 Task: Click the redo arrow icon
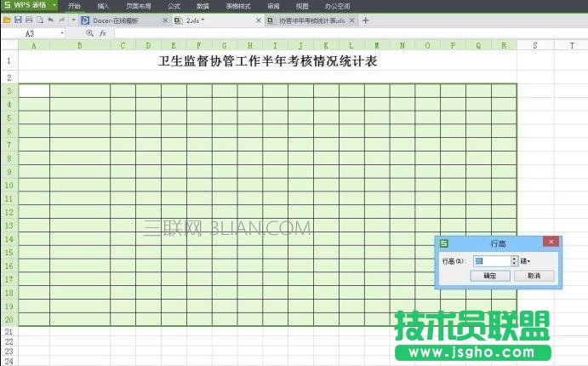tap(62, 20)
